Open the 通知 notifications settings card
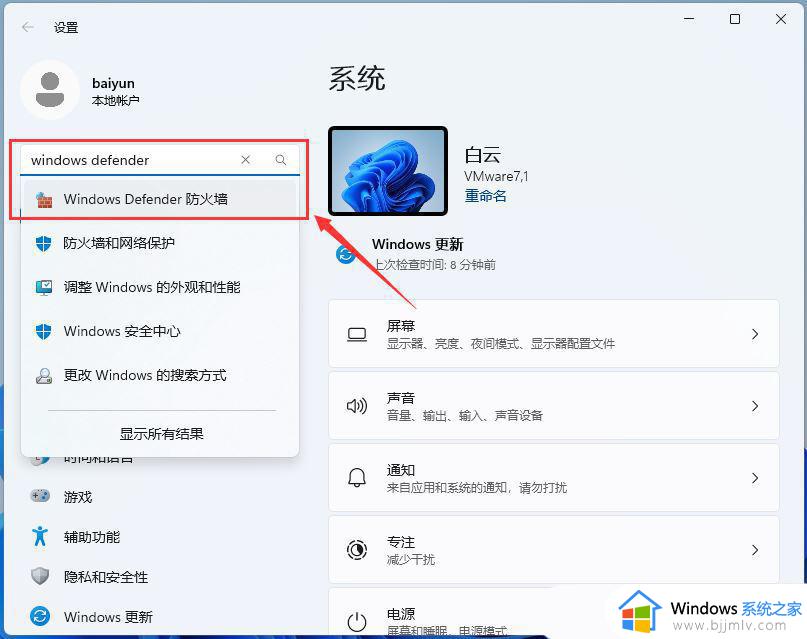 click(553, 478)
